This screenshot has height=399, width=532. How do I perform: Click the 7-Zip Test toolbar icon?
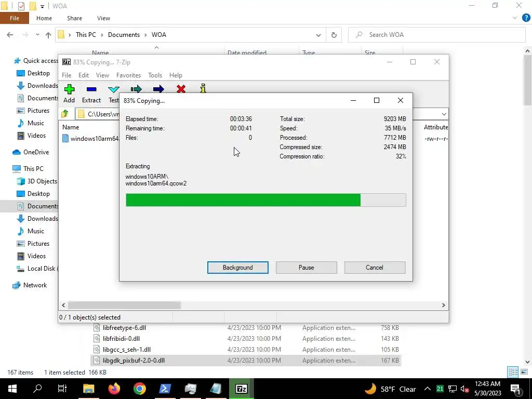[x=114, y=89]
